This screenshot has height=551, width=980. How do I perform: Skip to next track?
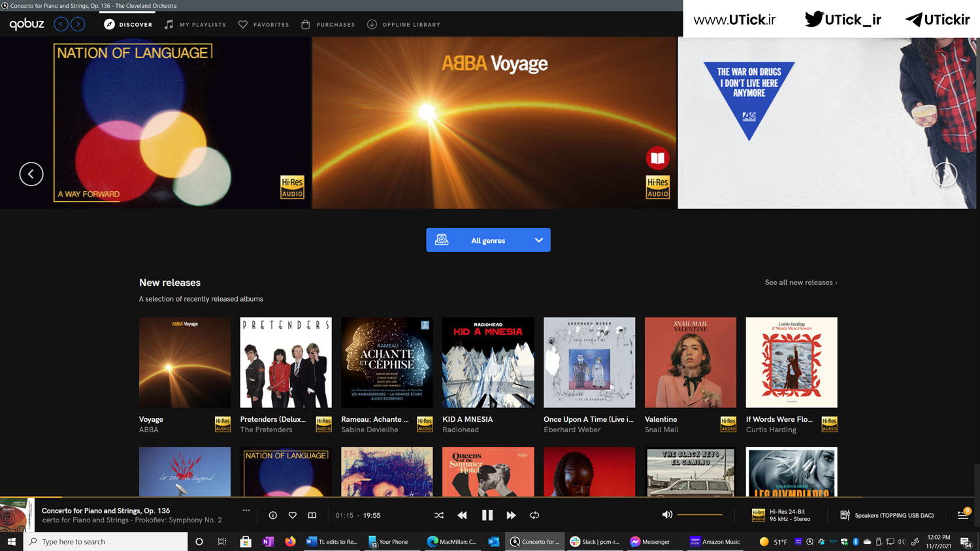coord(511,515)
